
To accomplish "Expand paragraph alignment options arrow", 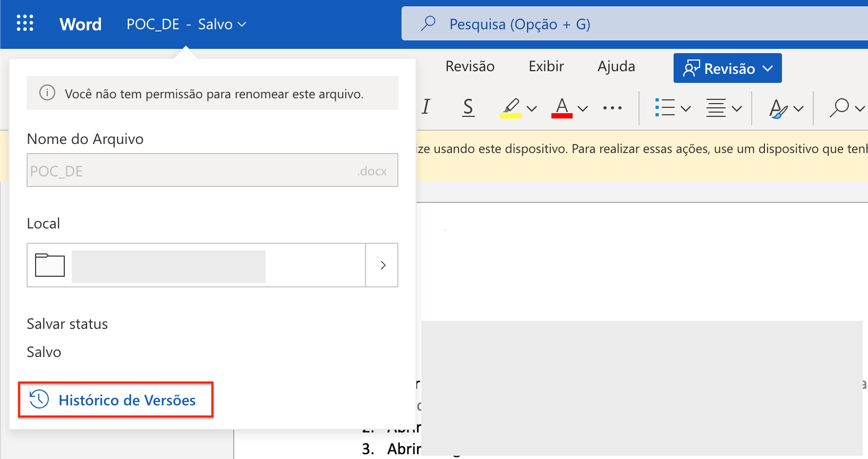I will (x=737, y=108).
